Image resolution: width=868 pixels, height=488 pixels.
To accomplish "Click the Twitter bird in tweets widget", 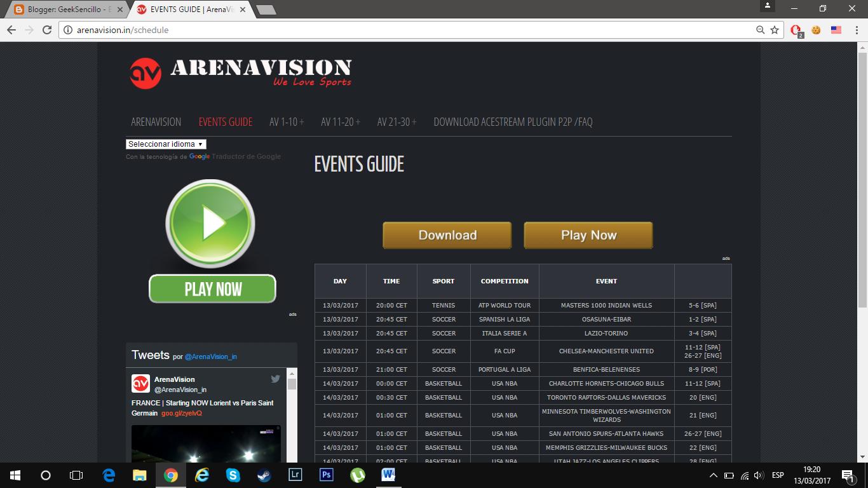I will coord(275,379).
